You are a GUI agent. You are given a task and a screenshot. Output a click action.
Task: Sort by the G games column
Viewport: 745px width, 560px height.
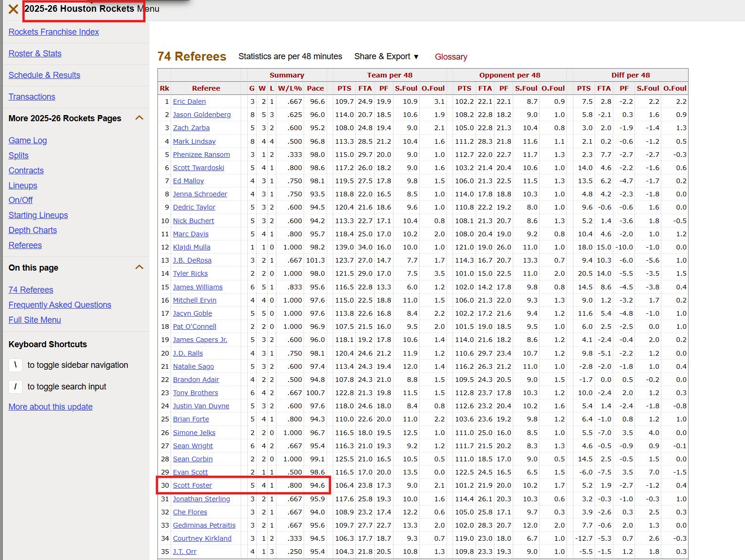(x=252, y=88)
